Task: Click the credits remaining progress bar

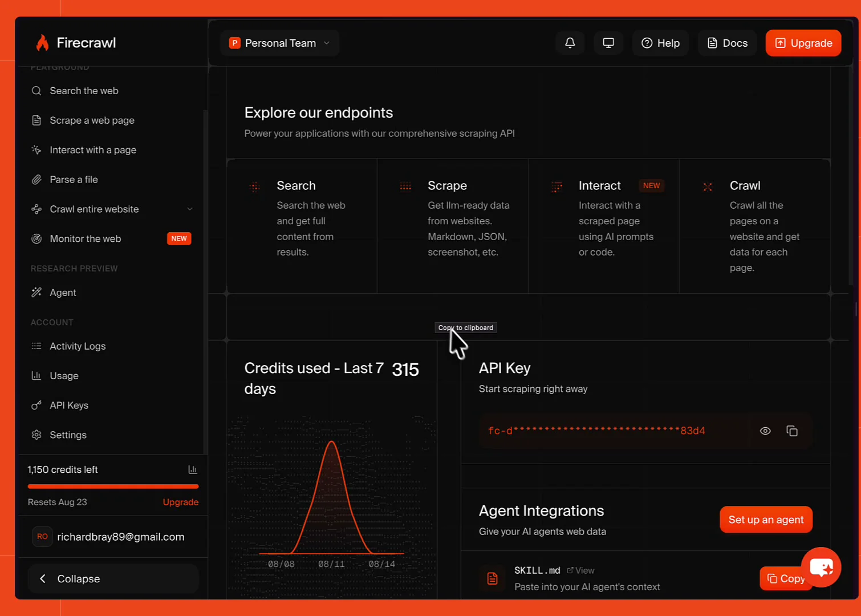Action: click(x=113, y=487)
